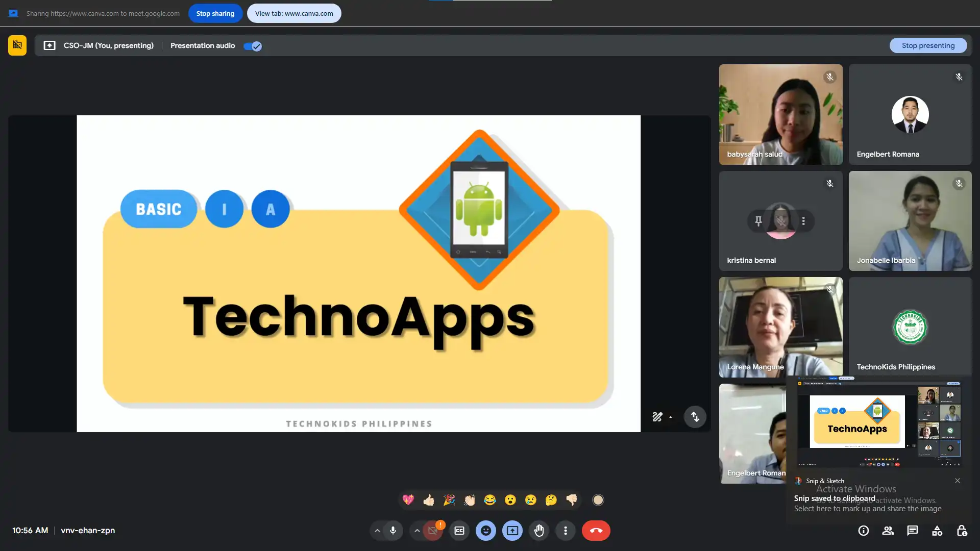Image resolution: width=980 pixels, height=551 pixels.
Task: Show the people panel
Action: pos(888,531)
